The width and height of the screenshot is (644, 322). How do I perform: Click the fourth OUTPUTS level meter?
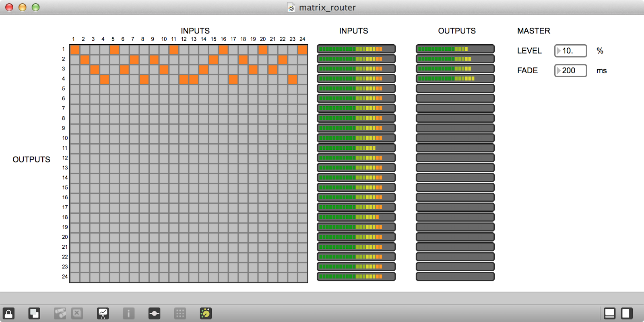tap(455, 78)
